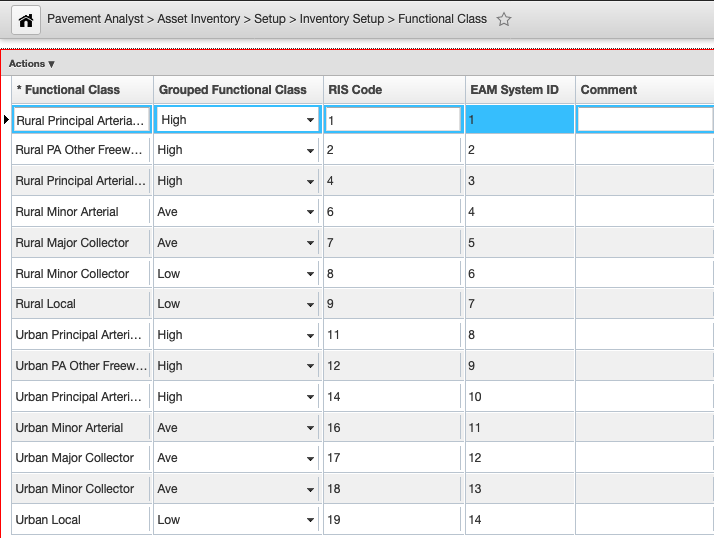Click the Comment field in first row
The height and width of the screenshot is (538, 714).
(x=645, y=120)
